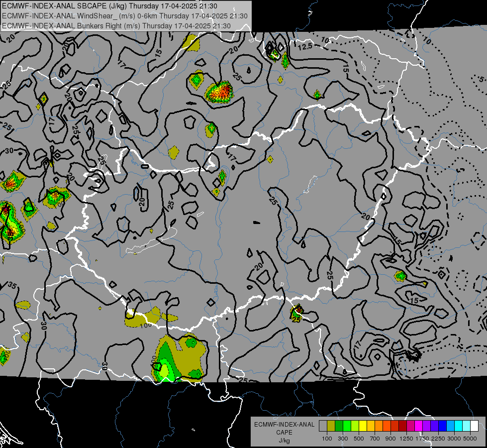Pick the dark green legend swatch
487x448 pixels.
coord(339,426)
